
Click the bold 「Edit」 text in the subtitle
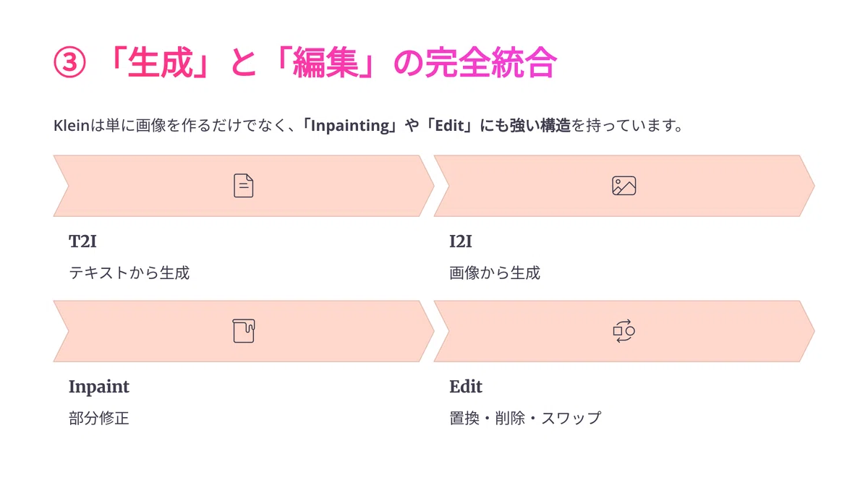[448, 126]
